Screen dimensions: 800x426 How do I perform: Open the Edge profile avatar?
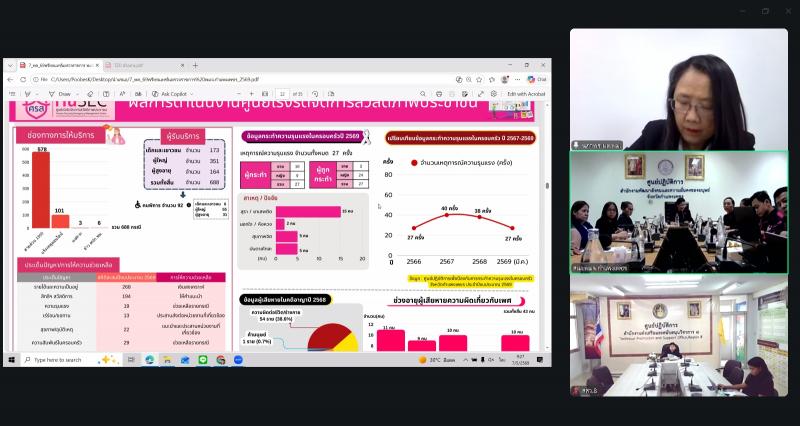click(505, 80)
